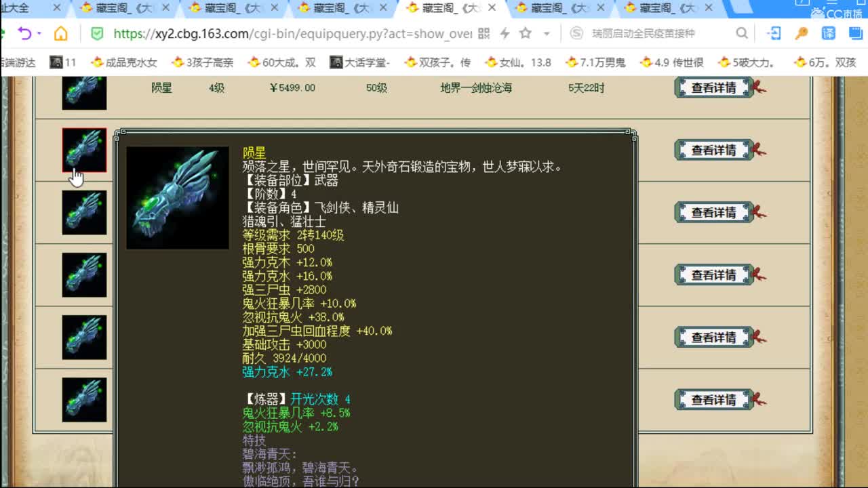868x488 pixels.
Task: Open the 双孩子。传 bookmark
Action: [x=437, y=62]
